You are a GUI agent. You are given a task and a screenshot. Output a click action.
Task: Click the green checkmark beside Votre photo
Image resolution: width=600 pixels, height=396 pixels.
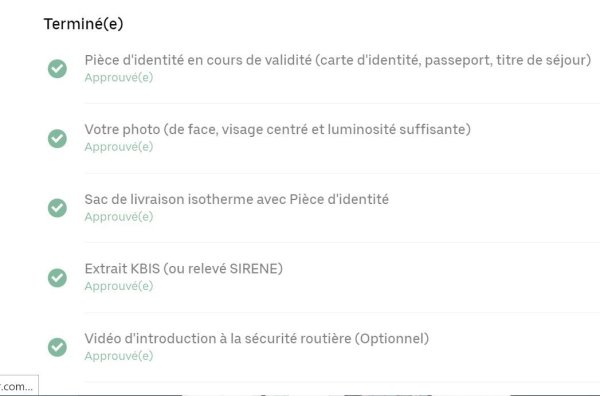click(57, 139)
